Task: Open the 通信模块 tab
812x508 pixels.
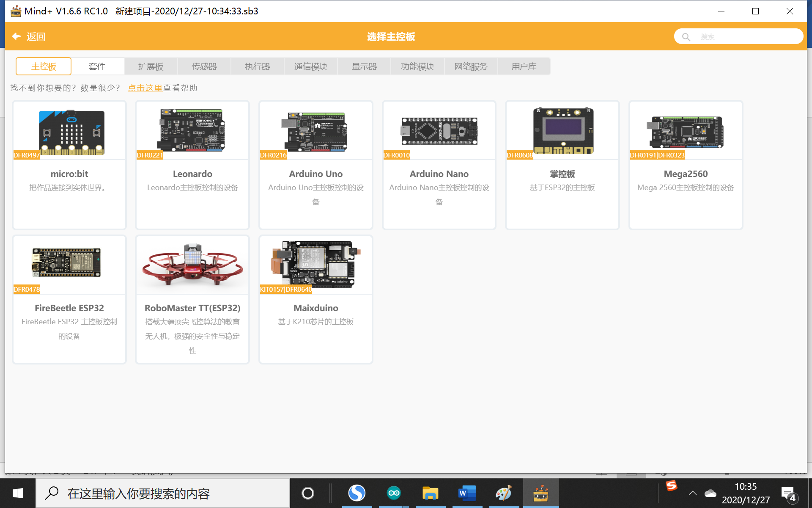Action: click(x=311, y=66)
